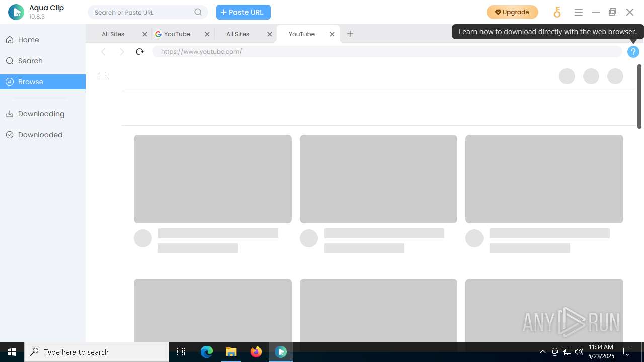Viewport: 644px width, 362px height.
Task: Close the active YouTube tab
Action: 332,34
